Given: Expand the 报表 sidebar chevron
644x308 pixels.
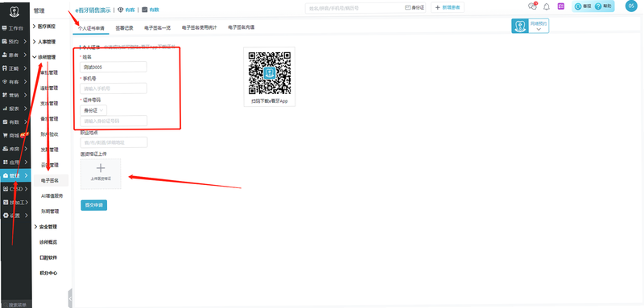Looking at the screenshot, I should [26, 109].
